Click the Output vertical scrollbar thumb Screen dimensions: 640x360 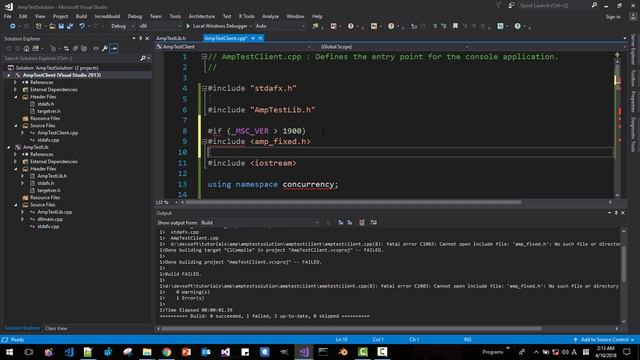[x=623, y=264]
